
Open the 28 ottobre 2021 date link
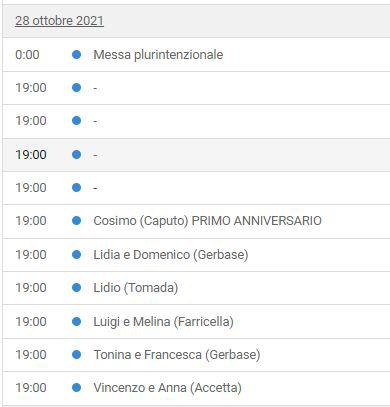click(x=59, y=21)
